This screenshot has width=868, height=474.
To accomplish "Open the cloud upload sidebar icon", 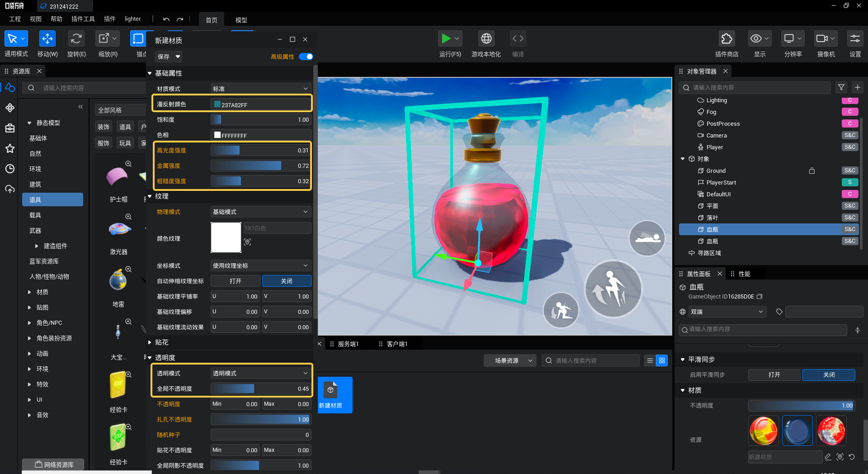I will pos(10,189).
